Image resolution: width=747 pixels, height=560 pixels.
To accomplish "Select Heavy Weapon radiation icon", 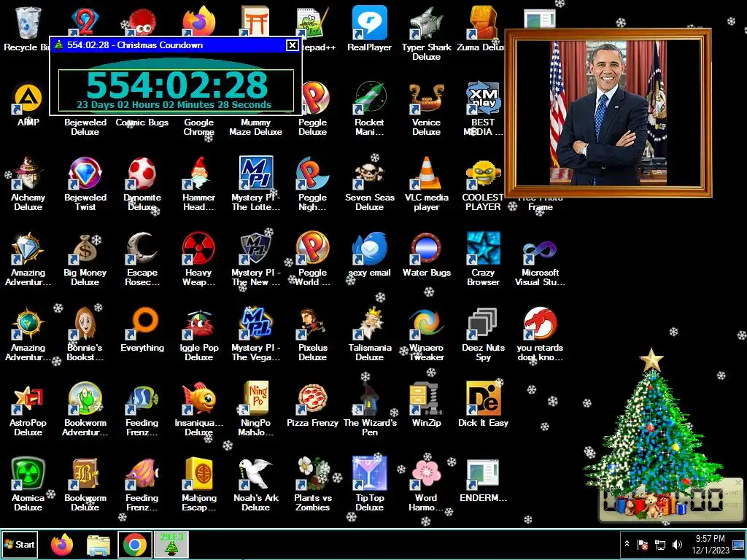I will point(198,249).
